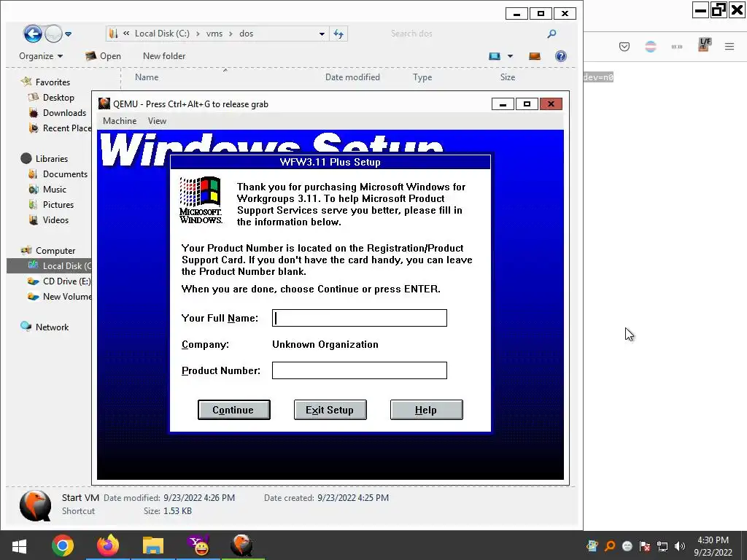Image resolution: width=747 pixels, height=560 pixels.
Task: Click the QEMU title bar icon
Action: (x=104, y=104)
